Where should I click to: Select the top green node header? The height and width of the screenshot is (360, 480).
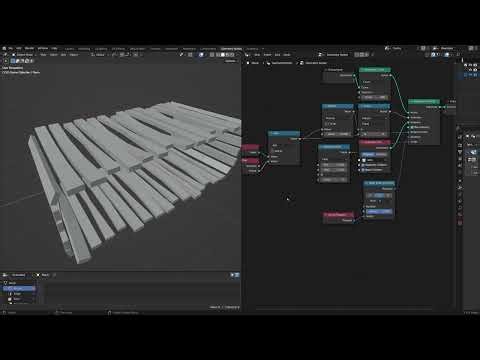point(375,70)
